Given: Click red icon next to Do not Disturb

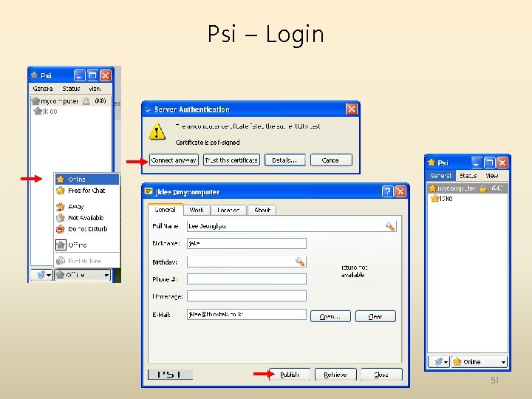Looking at the screenshot, I should click(61, 229).
